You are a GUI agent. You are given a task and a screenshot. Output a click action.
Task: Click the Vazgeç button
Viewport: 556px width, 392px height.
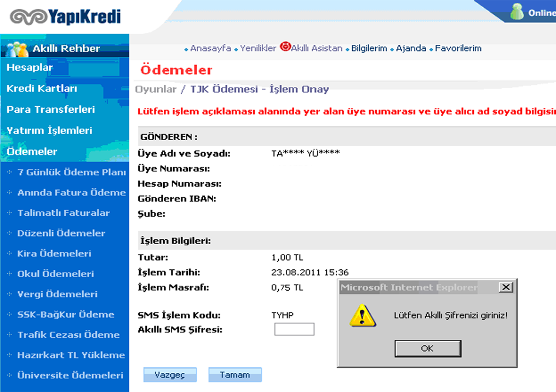pos(170,374)
